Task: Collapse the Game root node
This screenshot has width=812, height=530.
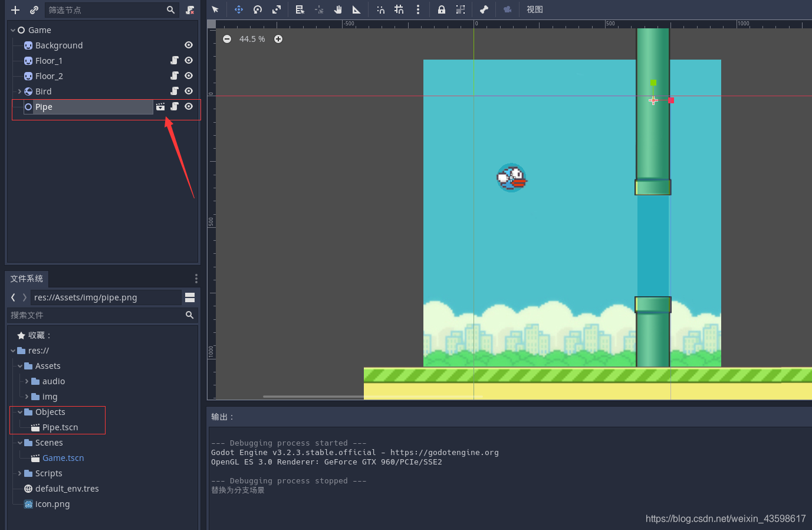Action: [x=13, y=30]
